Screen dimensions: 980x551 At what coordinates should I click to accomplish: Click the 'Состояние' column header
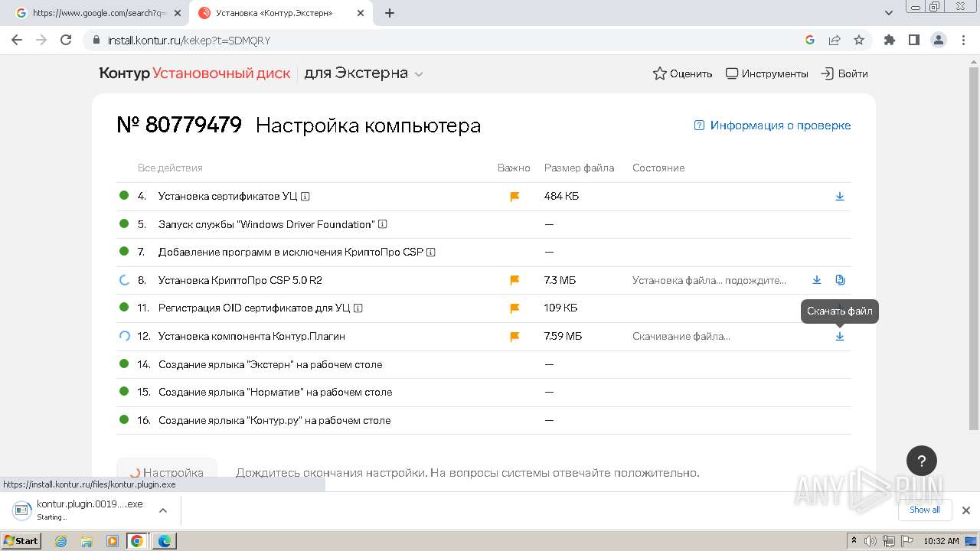(x=658, y=168)
